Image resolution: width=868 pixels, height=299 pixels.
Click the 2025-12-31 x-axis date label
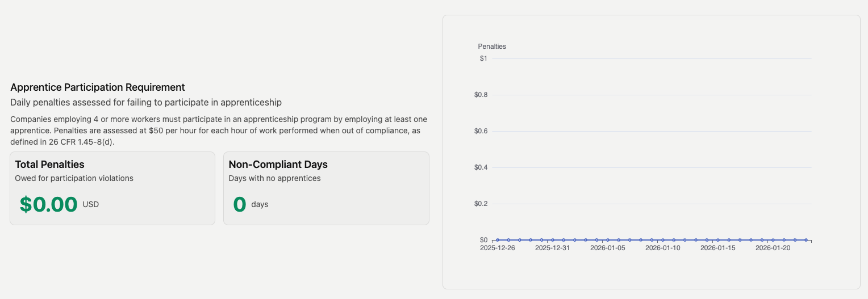pyautogui.click(x=553, y=248)
